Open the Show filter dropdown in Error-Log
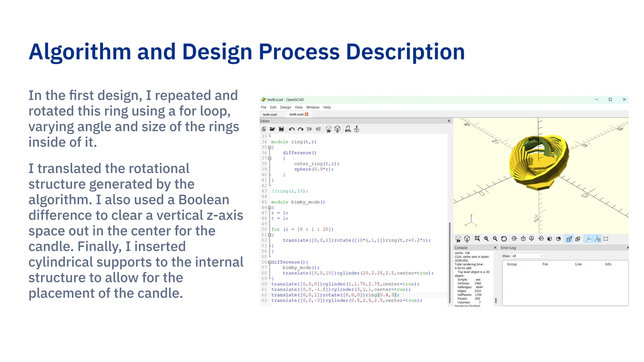The image size is (644, 362). pyautogui.click(x=528, y=256)
